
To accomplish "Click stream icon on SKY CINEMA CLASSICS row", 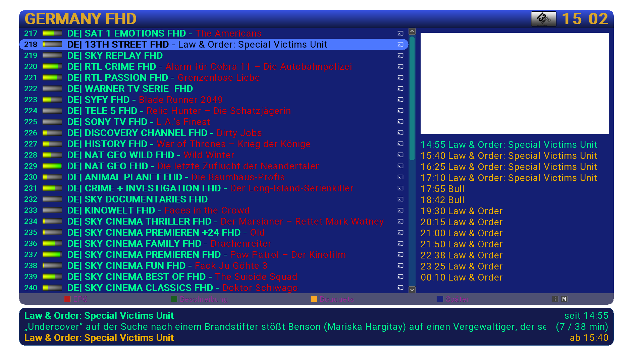I will 400,288.
